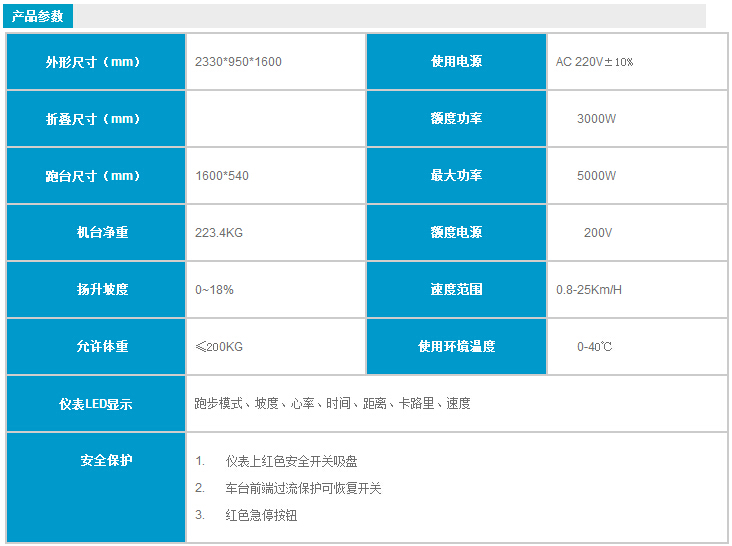This screenshot has width=732, height=546.
Task: Select the 1600*540 value cell
Action: coord(222,176)
